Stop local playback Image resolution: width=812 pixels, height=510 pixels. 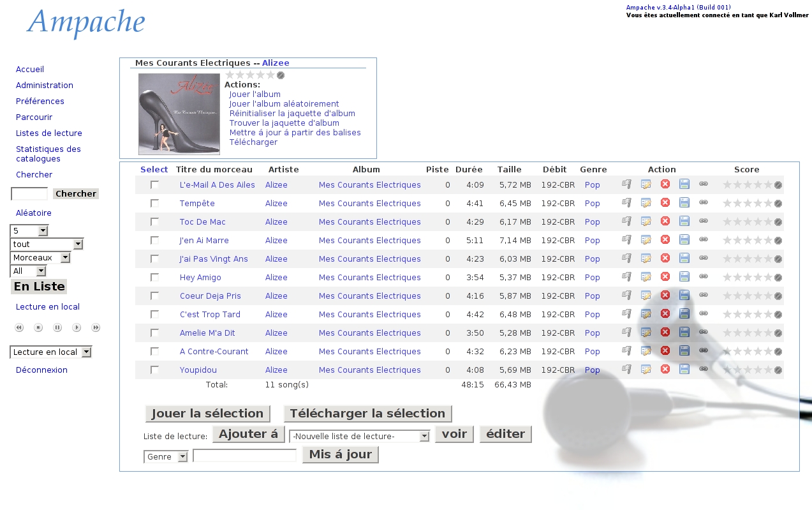pos(38,327)
